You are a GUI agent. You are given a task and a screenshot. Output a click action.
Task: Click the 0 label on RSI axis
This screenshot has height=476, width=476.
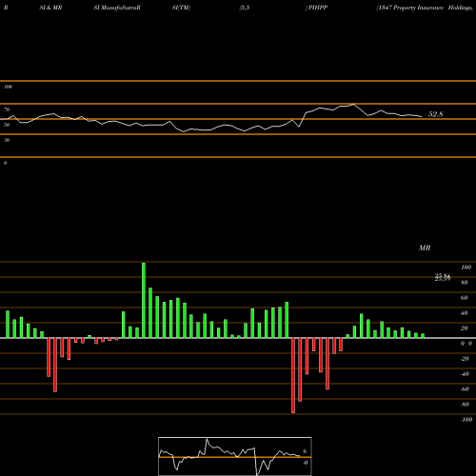tap(5, 163)
